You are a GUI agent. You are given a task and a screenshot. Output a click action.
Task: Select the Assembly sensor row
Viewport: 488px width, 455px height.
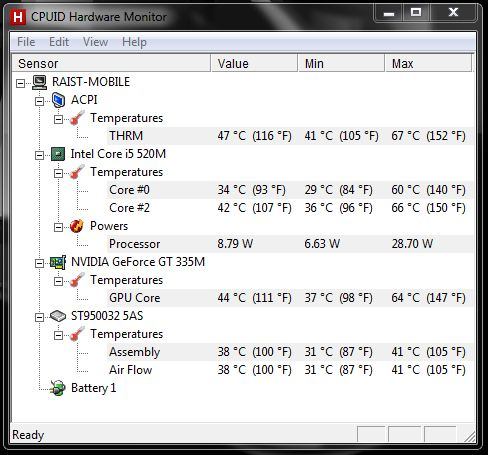click(290, 352)
